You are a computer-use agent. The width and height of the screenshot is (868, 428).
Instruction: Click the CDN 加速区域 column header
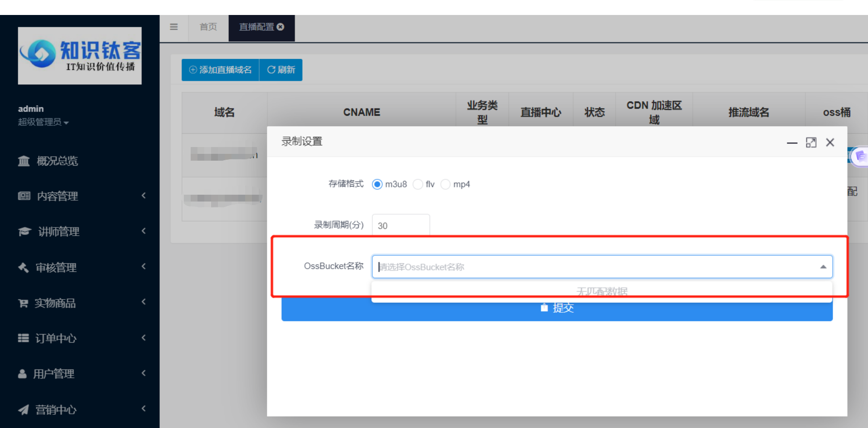point(654,113)
